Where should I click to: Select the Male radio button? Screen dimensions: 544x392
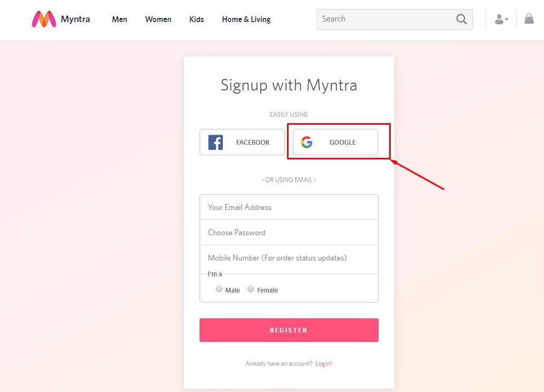pos(219,289)
